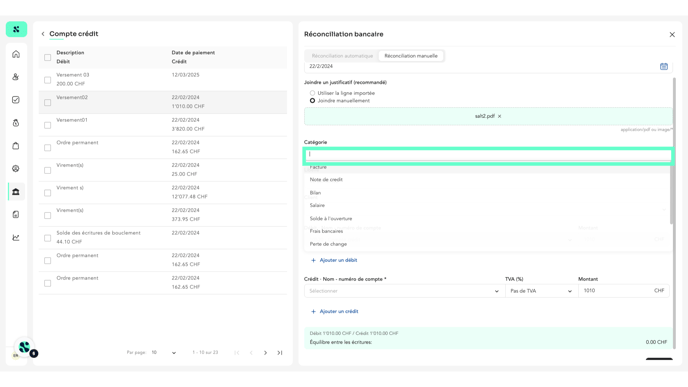Click the Catégorie search input field
The height and width of the screenshot is (387, 688).
tap(488, 154)
